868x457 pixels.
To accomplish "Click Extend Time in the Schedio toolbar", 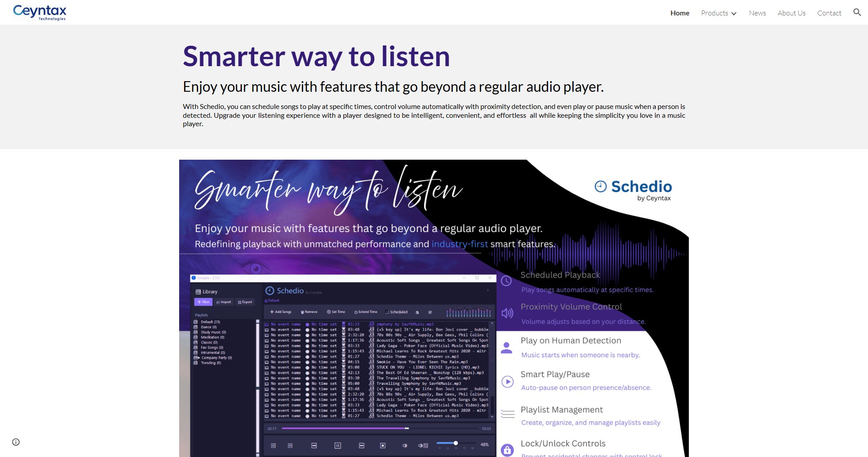I will (366, 312).
